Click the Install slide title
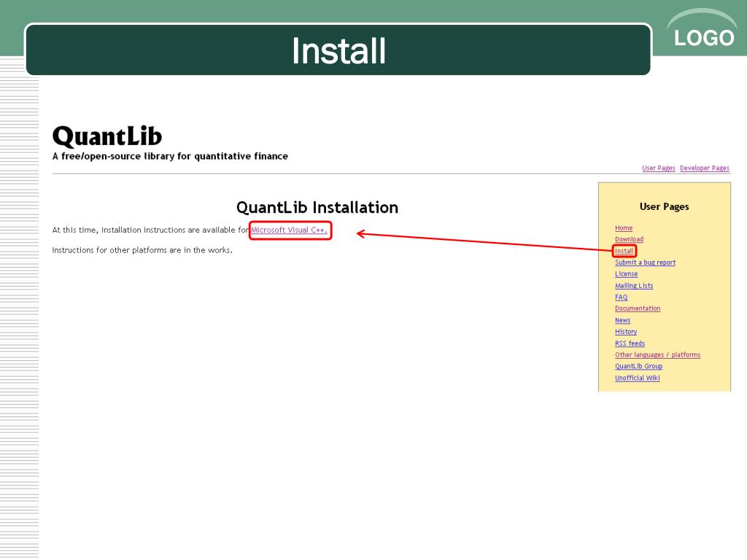Screen dimensions: 747x560 pos(338,51)
